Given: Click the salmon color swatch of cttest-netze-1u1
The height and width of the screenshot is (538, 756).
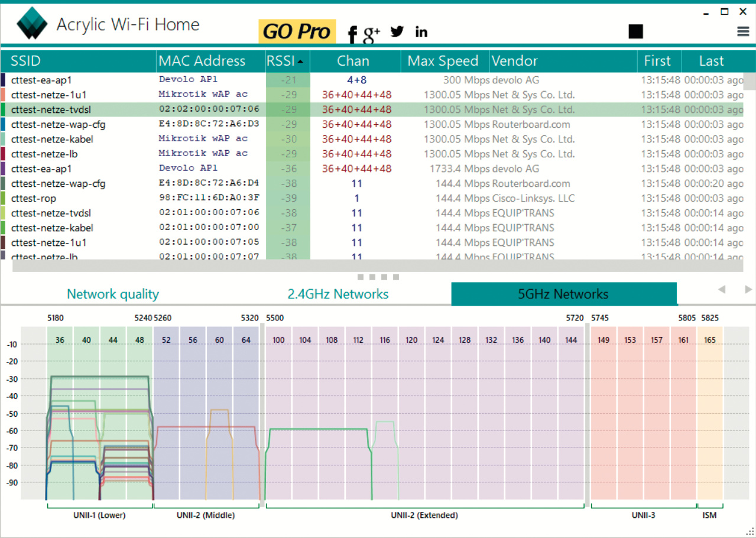Looking at the screenshot, I should [x=4, y=95].
